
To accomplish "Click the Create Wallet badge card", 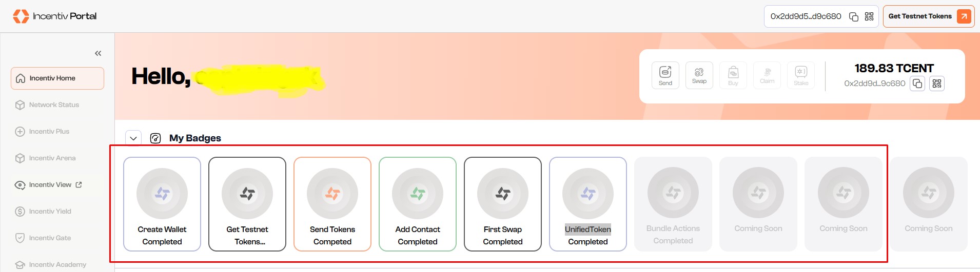I will tap(162, 204).
